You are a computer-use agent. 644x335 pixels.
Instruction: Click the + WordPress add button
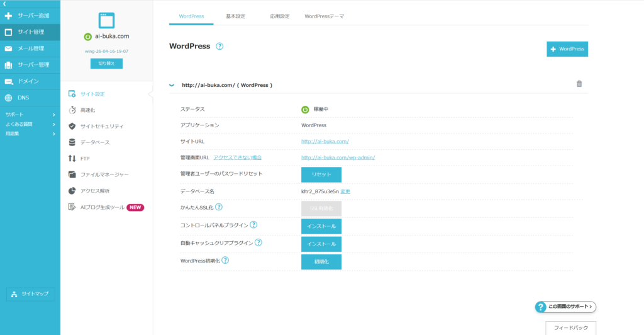pos(567,49)
